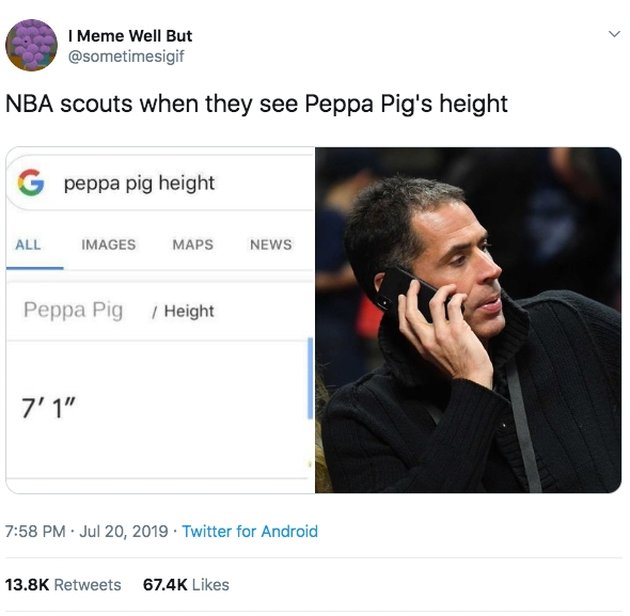Click the Google G logo

[31, 182]
